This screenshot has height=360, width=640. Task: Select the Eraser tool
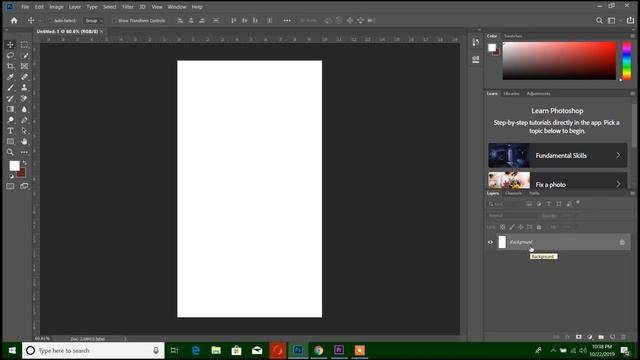(24, 98)
